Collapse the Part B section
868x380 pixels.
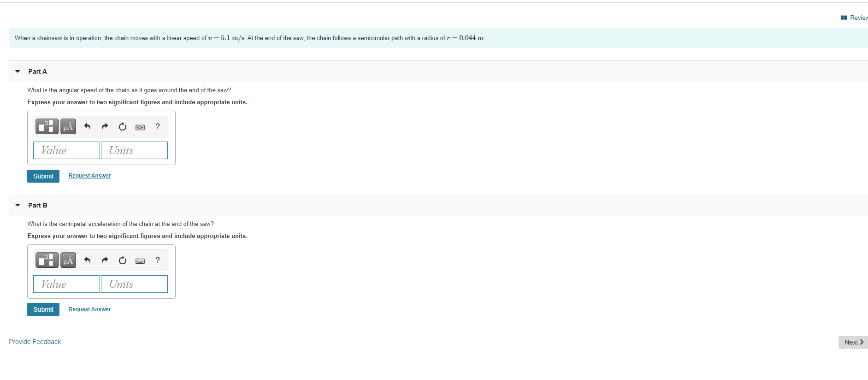click(x=18, y=205)
